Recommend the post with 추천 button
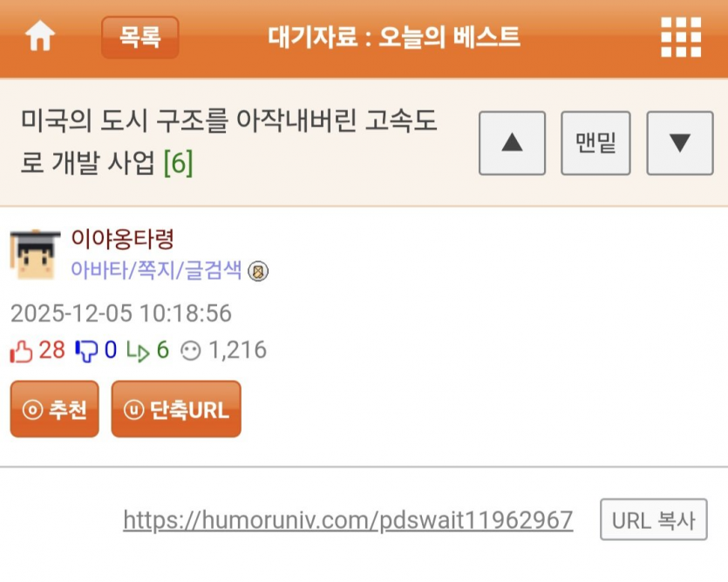The image size is (728, 582). pyautogui.click(x=55, y=409)
